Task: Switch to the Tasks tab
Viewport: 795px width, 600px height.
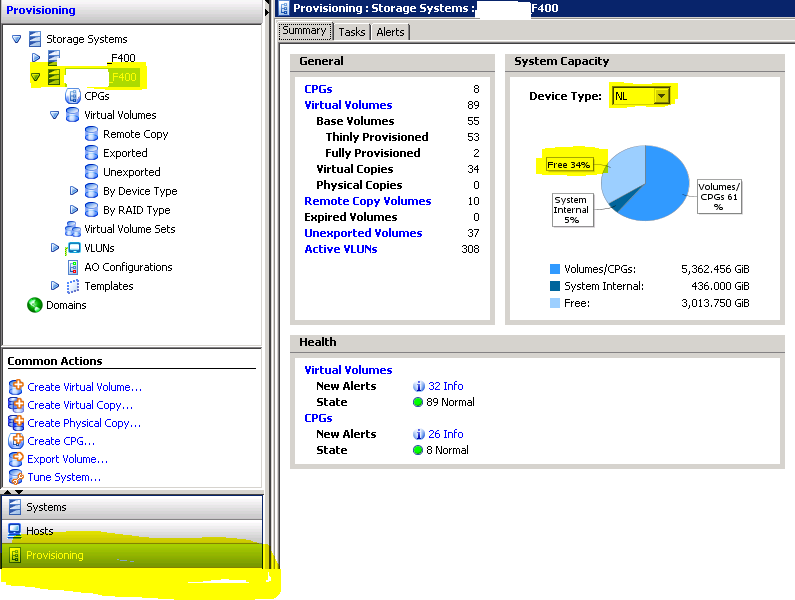Action: coord(352,32)
